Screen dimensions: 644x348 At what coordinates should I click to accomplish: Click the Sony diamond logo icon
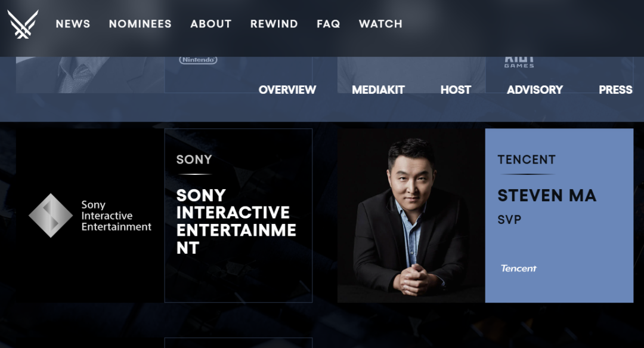[x=51, y=215]
